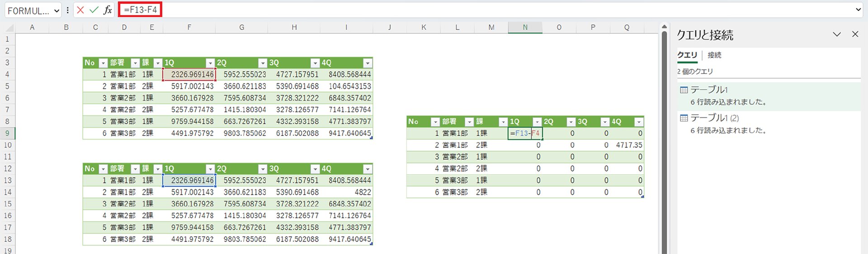Click the 2 個のクエリ count label

[695, 72]
